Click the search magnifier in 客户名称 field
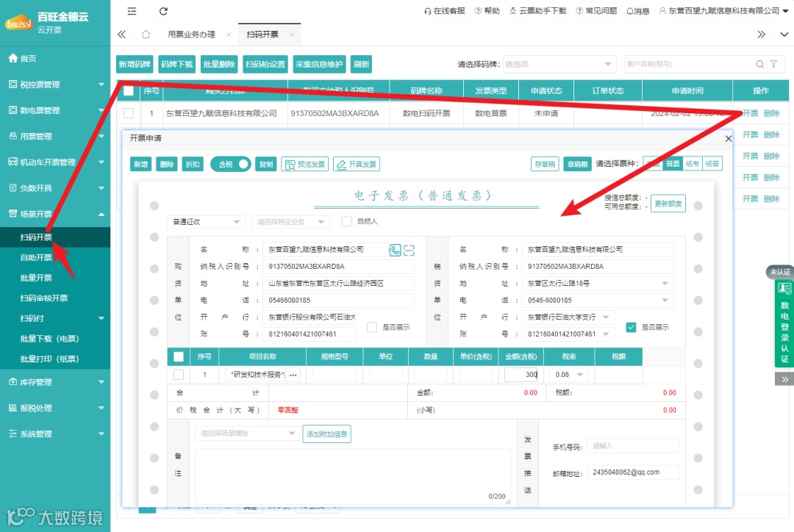Screen dimensions: 794x532 (x=759, y=64)
